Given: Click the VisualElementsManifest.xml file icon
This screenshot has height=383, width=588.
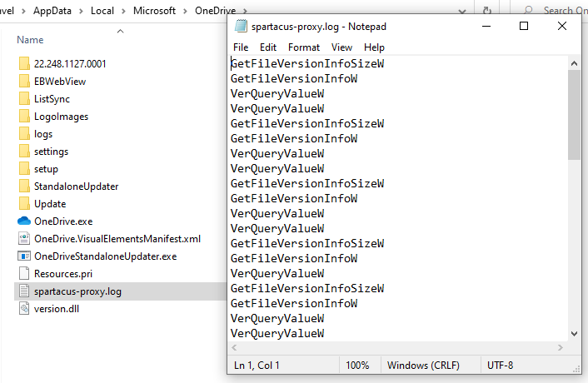Looking at the screenshot, I should point(24,239).
